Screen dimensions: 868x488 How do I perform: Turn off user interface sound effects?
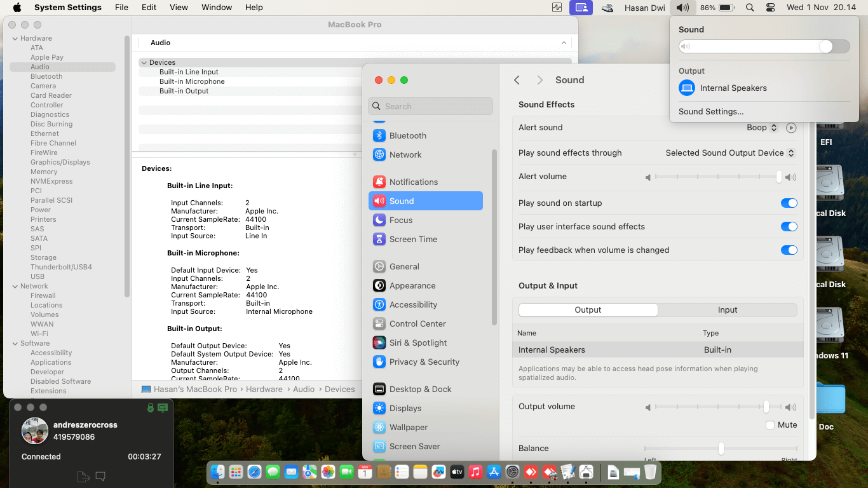(x=789, y=227)
